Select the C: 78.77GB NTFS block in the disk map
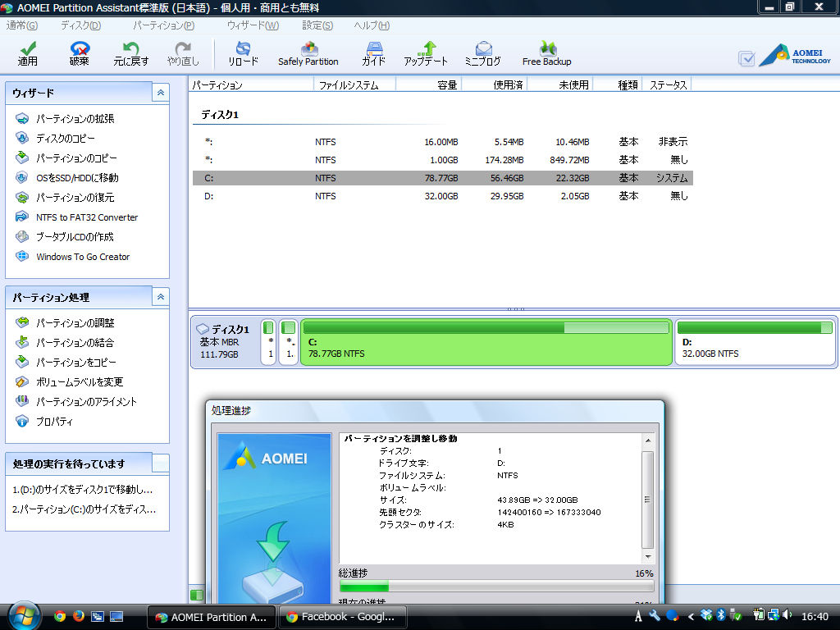 (486, 342)
